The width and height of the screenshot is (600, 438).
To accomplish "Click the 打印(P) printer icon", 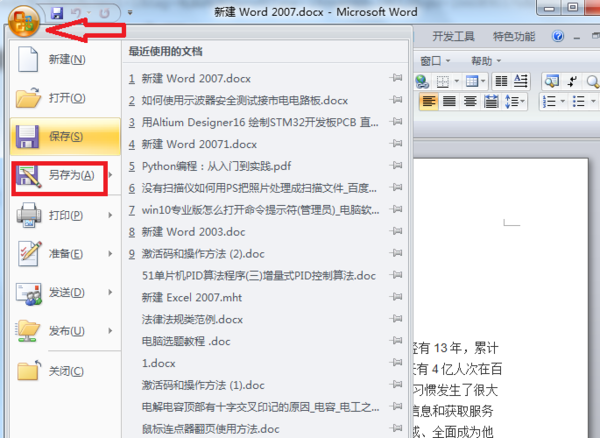I will (x=29, y=215).
